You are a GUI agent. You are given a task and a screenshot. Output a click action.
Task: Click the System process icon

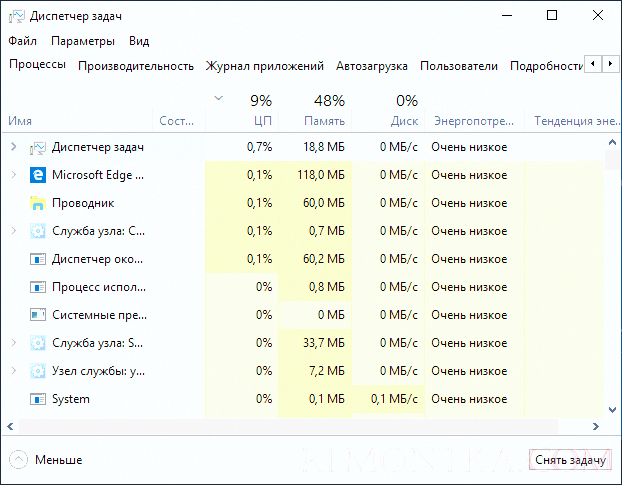[38, 399]
